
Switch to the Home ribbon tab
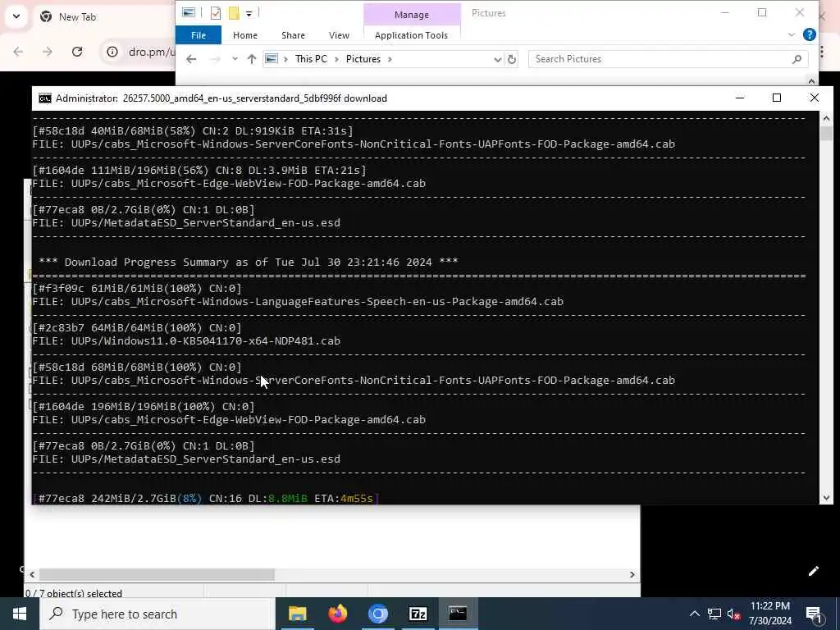[244, 35]
